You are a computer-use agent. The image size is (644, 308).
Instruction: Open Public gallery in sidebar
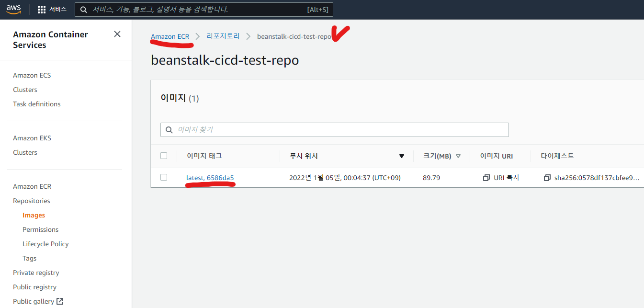coord(34,301)
